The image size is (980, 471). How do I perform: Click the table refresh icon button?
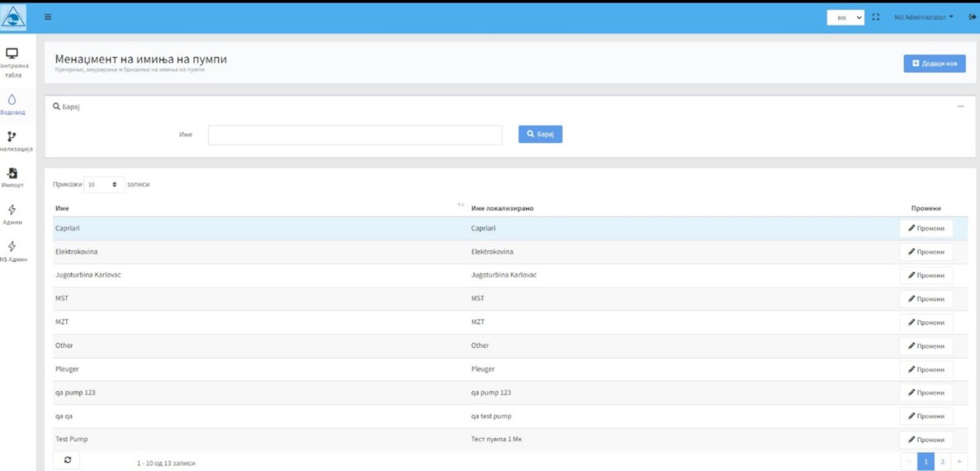(67, 460)
